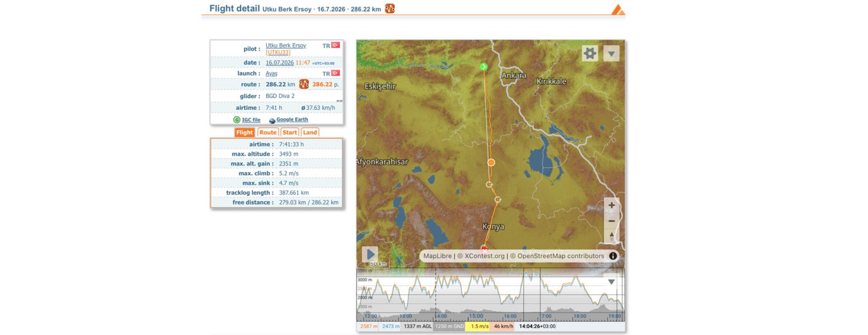Reset map bearing with compass button
868x335 pixels.
coord(611,236)
